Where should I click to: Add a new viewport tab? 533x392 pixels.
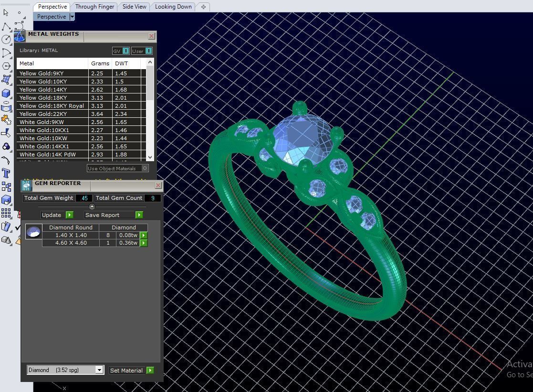pyautogui.click(x=203, y=7)
